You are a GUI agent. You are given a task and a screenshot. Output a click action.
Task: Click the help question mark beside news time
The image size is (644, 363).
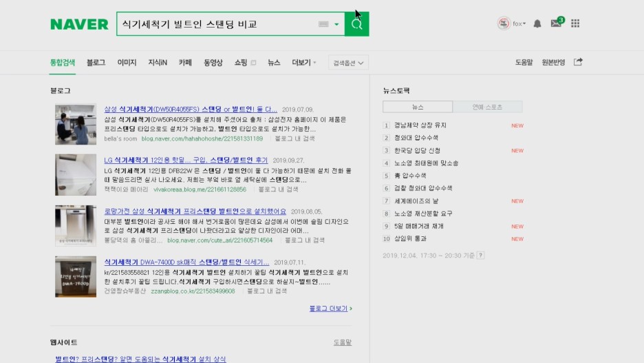coord(480,256)
